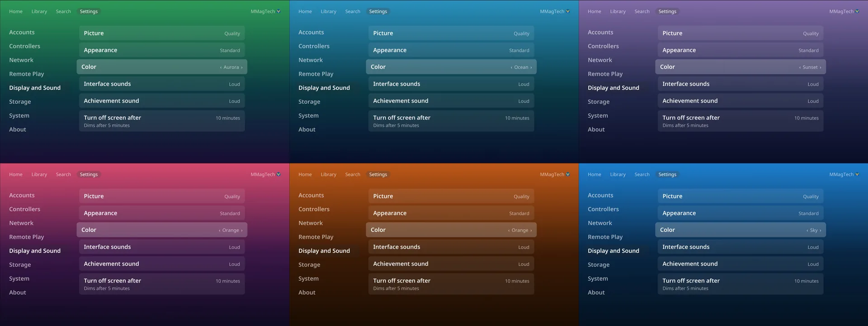Viewport: 868px width, 326px height.
Task: Open Accounts in the Aurora panel sidebar
Action: [22, 32]
